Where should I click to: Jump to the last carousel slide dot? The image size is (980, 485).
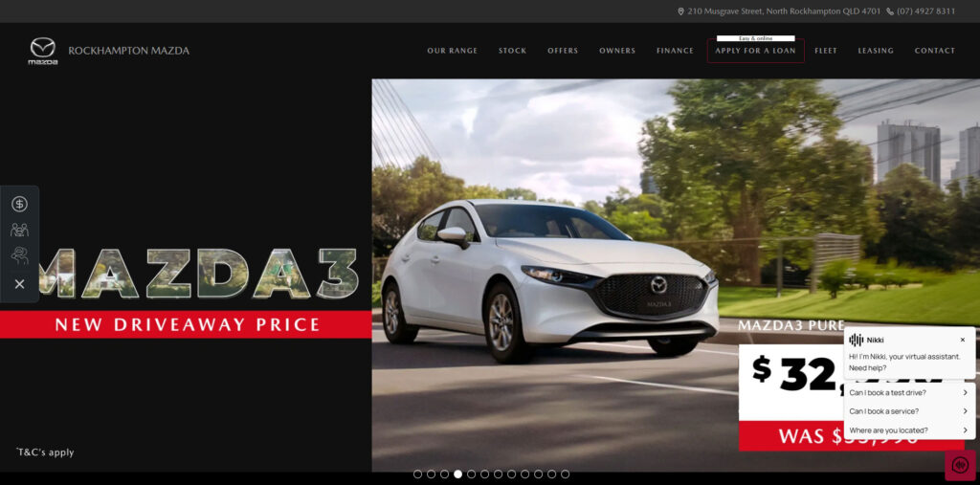tap(565, 474)
